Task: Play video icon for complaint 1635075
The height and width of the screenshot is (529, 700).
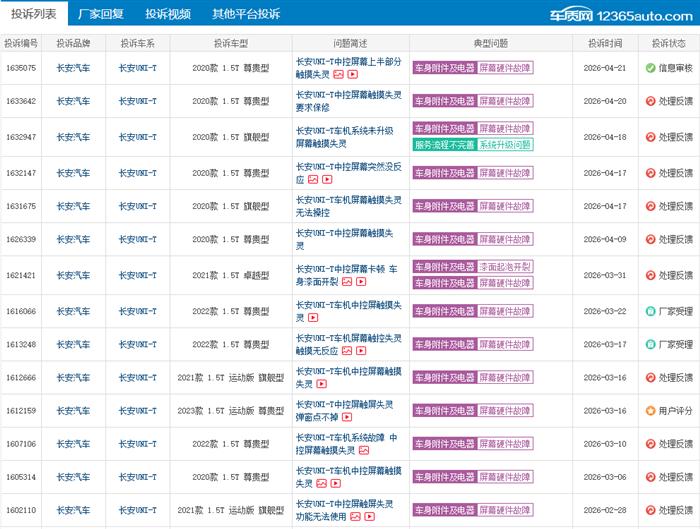Action: (352, 75)
